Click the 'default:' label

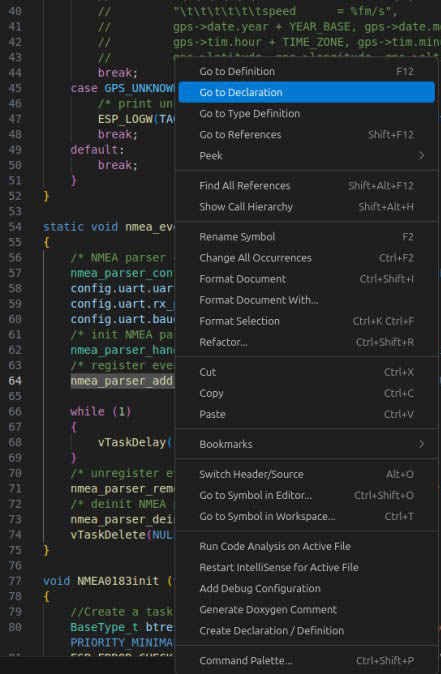pyautogui.click(x=97, y=150)
